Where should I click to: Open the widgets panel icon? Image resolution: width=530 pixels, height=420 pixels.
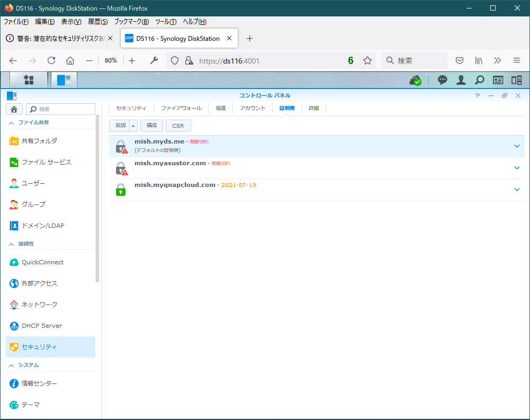point(498,80)
